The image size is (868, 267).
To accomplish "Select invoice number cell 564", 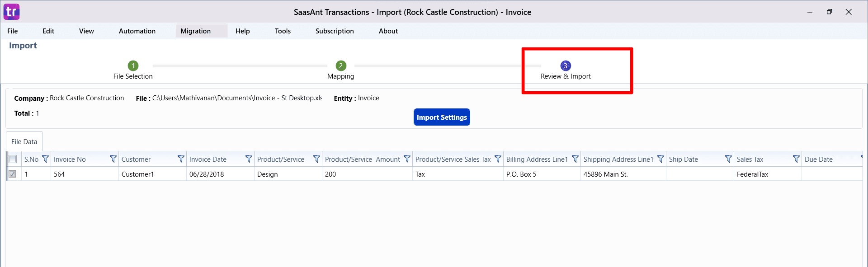I will (85, 174).
